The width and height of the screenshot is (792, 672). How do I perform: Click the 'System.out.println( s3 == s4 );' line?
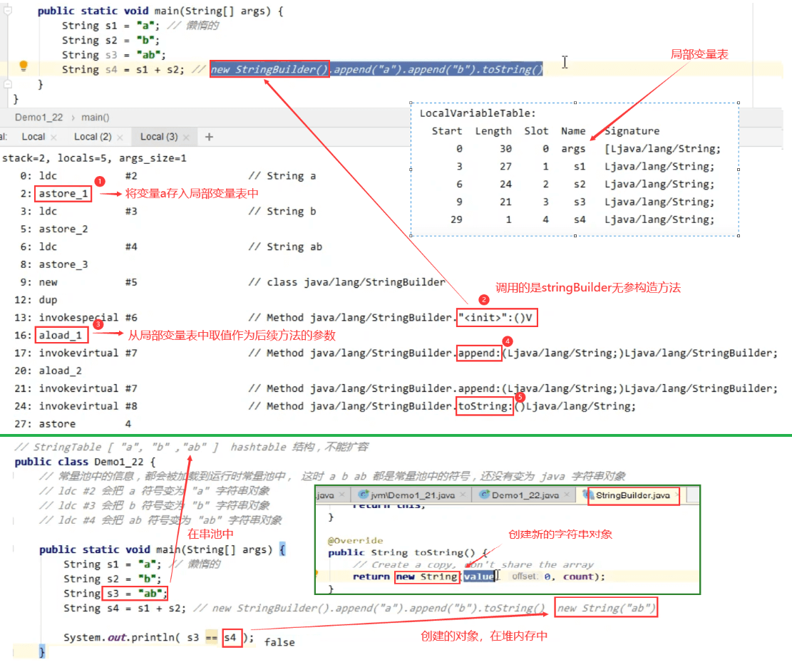point(158,637)
